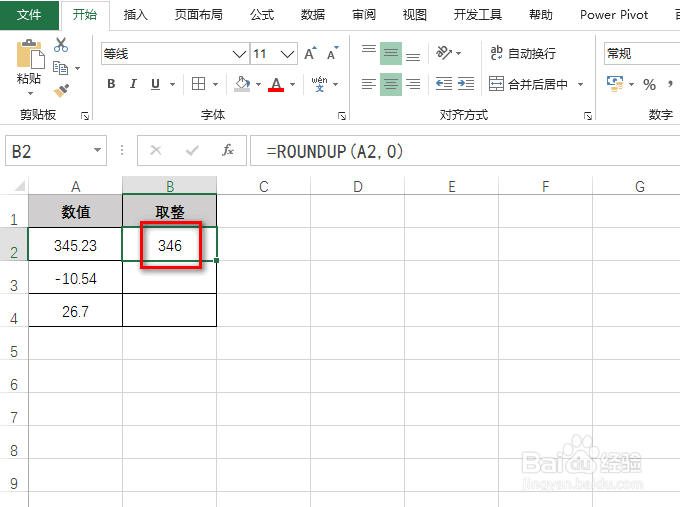Confirm formula entry with checkmark
This screenshot has width=680, height=507.
192,150
